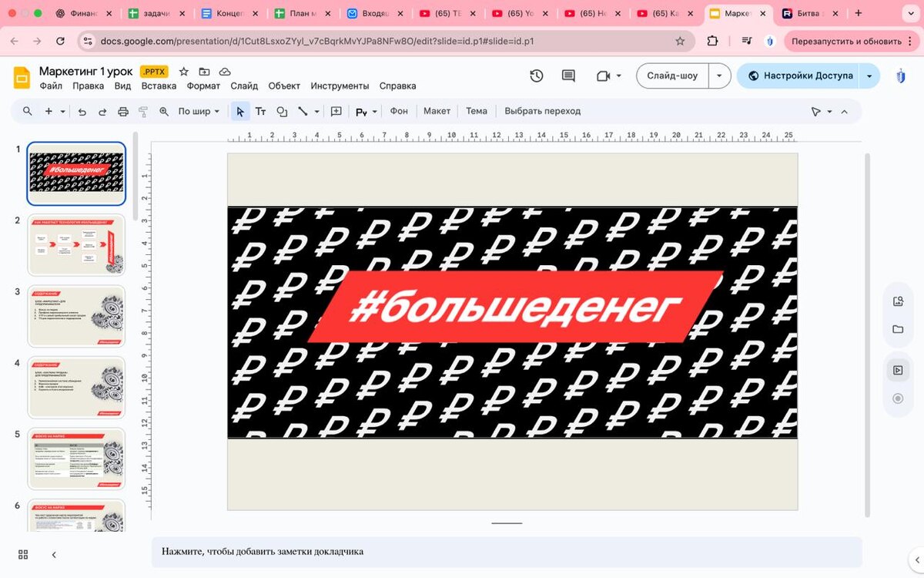Click the add comment toolbar icon
The image size is (924, 578).
(336, 112)
